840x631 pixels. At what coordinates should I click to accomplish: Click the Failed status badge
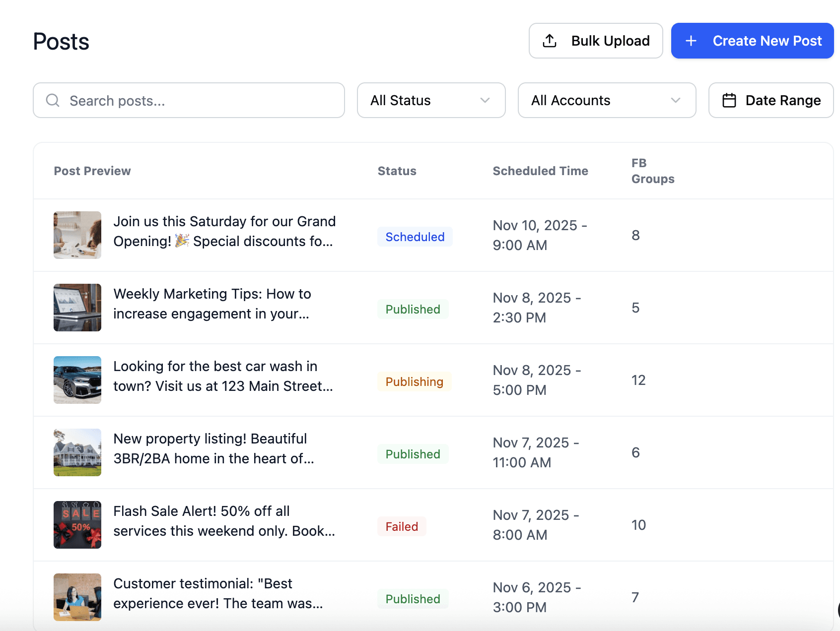pos(402,526)
